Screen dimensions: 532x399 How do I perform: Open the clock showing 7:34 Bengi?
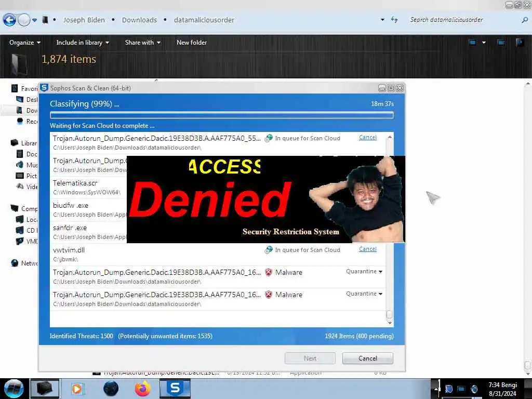tap(502, 389)
